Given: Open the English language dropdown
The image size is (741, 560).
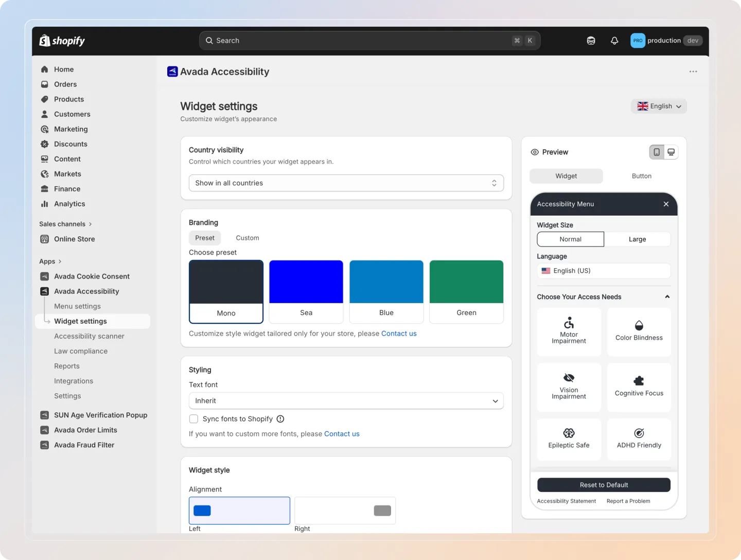Looking at the screenshot, I should coord(659,107).
